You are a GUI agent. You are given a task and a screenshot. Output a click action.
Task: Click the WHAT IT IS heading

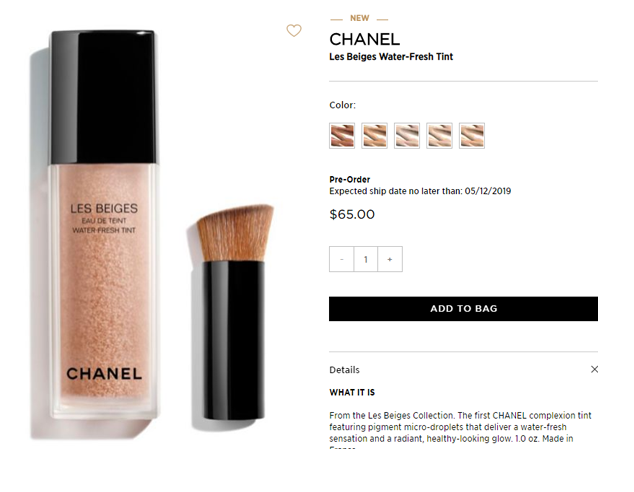pos(352,392)
